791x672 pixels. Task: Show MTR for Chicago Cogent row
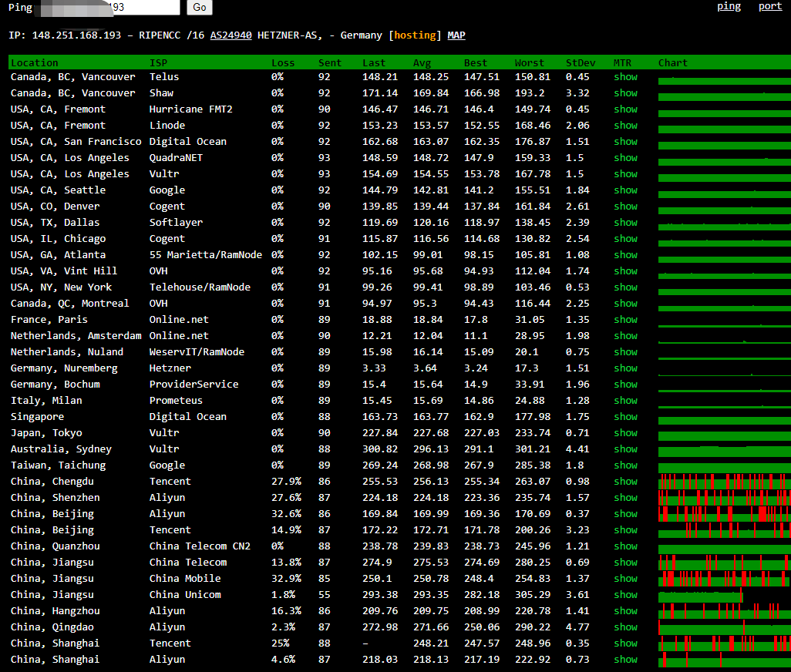click(625, 238)
